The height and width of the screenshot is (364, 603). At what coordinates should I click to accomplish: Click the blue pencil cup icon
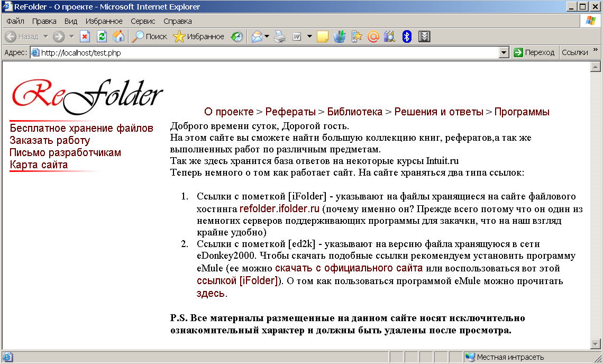[x=340, y=37]
